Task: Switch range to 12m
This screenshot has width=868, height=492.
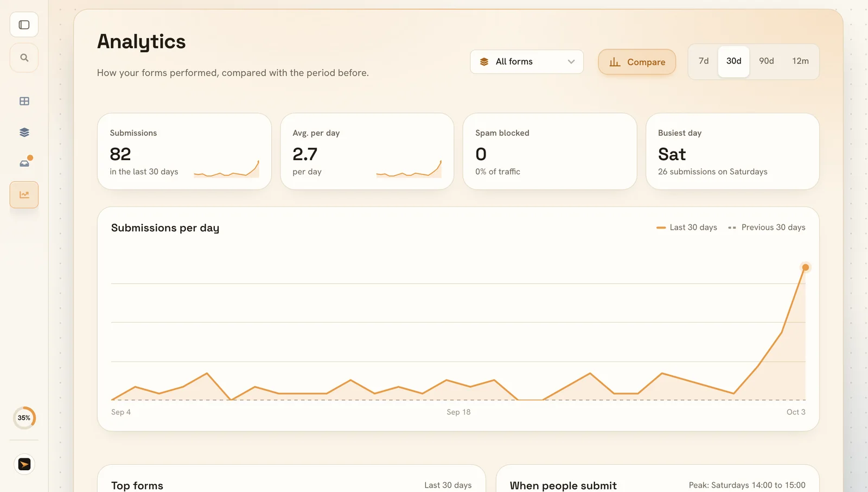Action: 800,61
